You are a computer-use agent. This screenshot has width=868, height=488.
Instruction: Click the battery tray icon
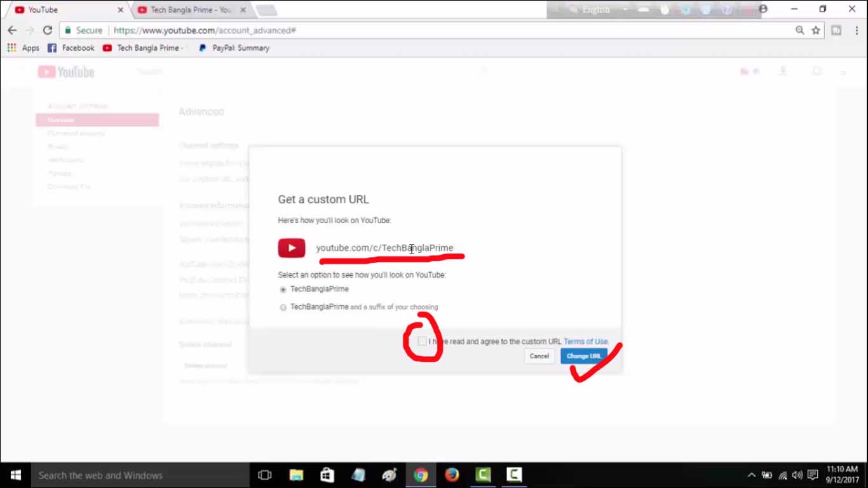tap(767, 475)
